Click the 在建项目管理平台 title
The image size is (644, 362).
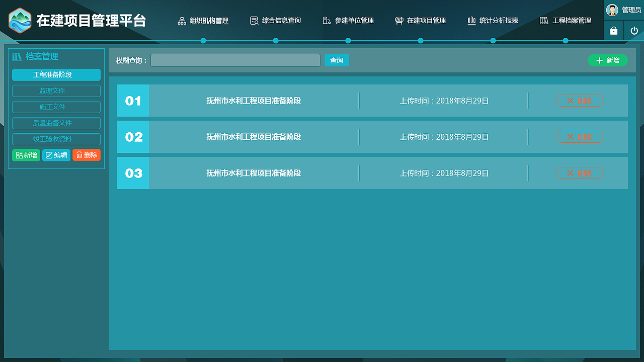pos(91,21)
